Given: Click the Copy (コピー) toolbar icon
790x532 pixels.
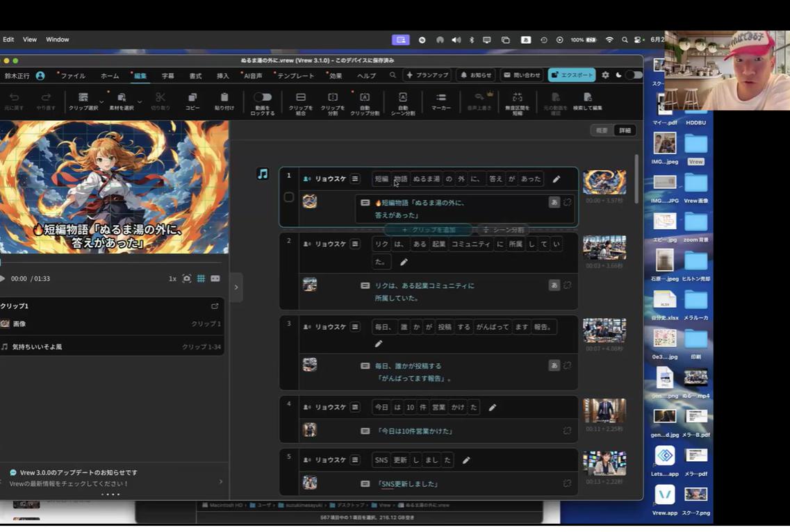Looking at the screenshot, I should pyautogui.click(x=192, y=97).
